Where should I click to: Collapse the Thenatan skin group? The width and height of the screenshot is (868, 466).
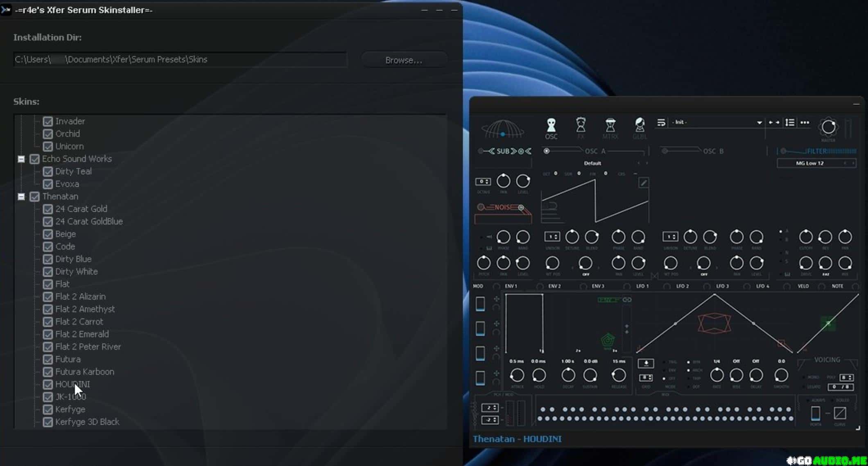(21, 197)
